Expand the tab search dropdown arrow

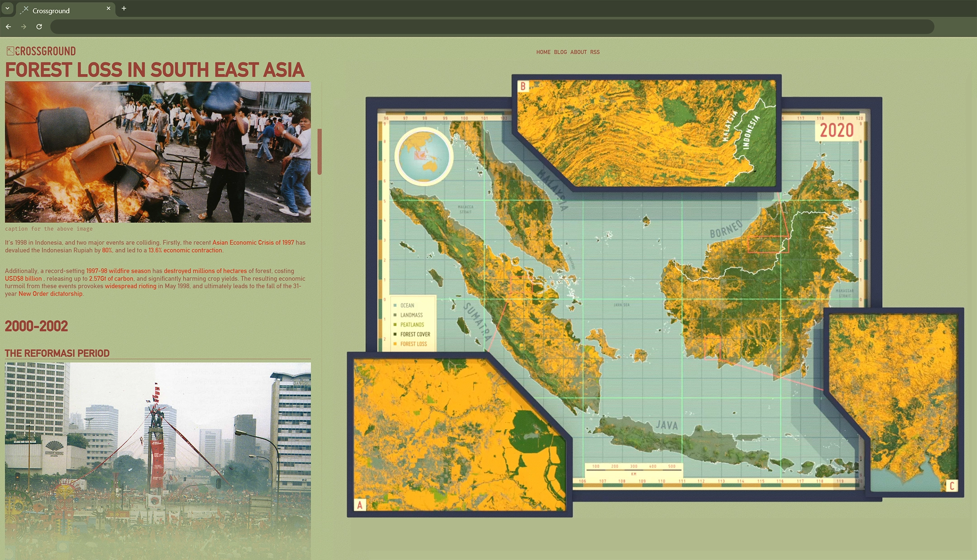click(7, 9)
